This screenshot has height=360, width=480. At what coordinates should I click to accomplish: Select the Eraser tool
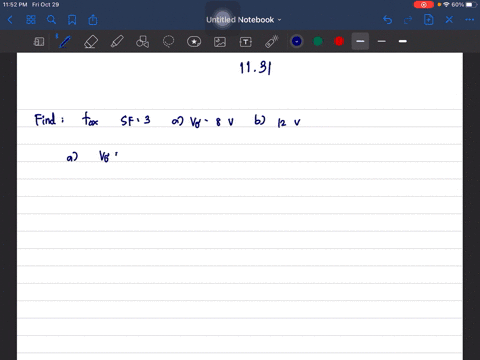click(x=91, y=42)
